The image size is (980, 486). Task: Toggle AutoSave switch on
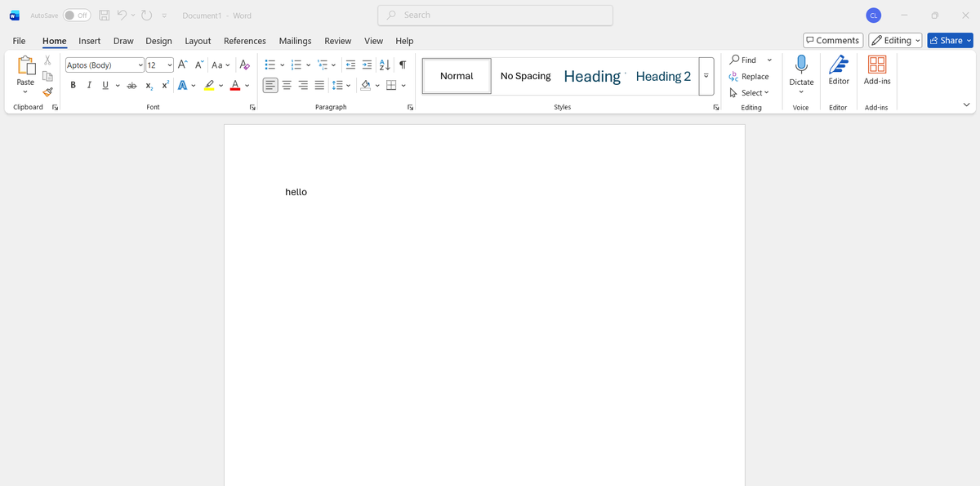pos(77,16)
